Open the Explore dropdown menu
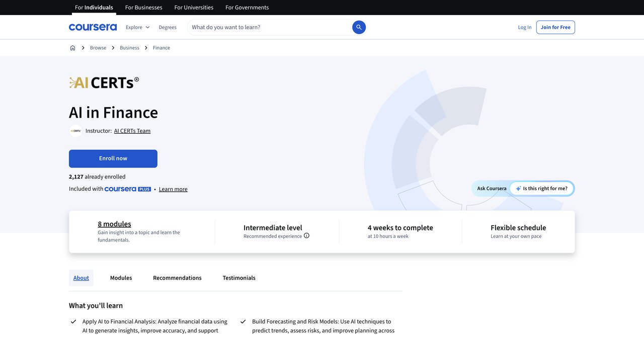This screenshot has width=644, height=337. (137, 27)
